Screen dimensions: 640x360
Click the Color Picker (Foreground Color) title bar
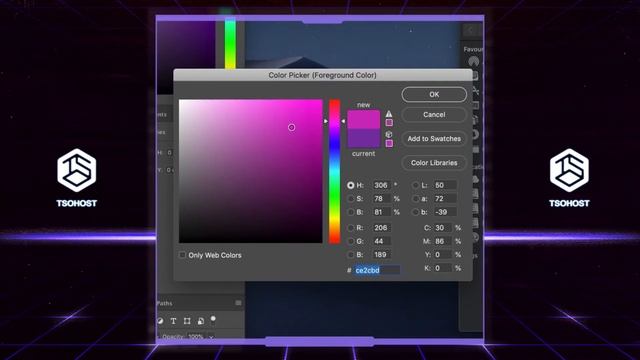[x=322, y=75]
